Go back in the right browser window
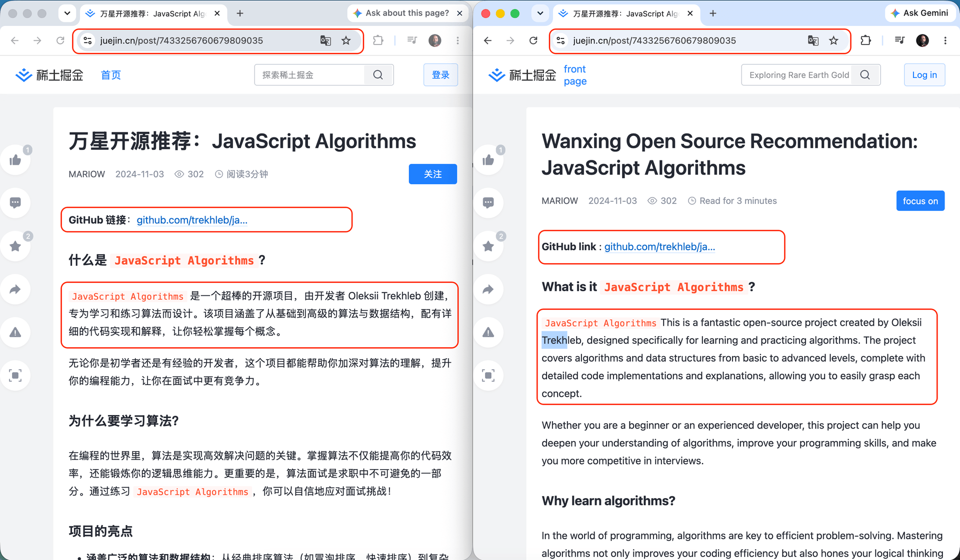960x560 pixels. (x=488, y=40)
